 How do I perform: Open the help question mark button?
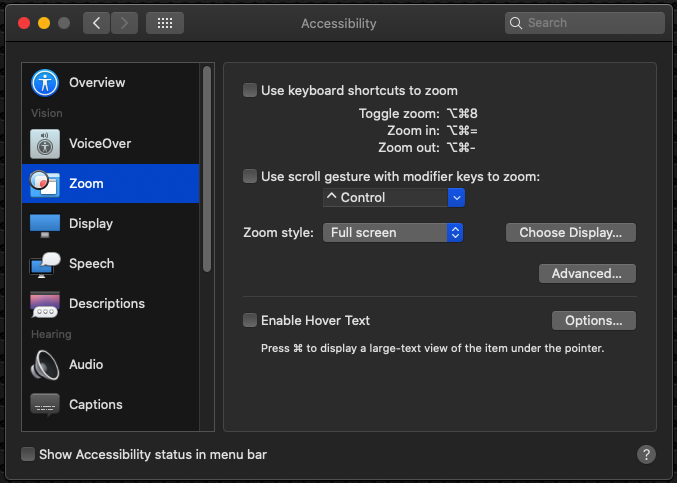pos(646,454)
